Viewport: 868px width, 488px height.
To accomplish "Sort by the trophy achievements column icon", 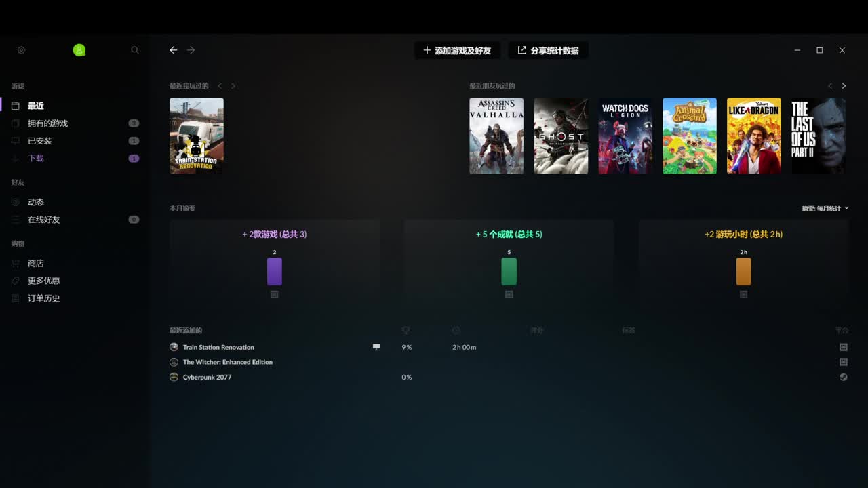I will click(406, 331).
